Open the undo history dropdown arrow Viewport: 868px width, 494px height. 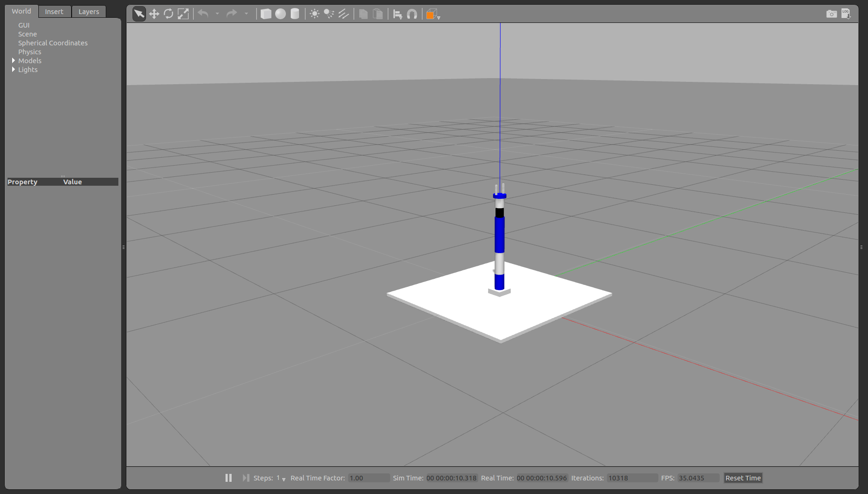click(217, 14)
